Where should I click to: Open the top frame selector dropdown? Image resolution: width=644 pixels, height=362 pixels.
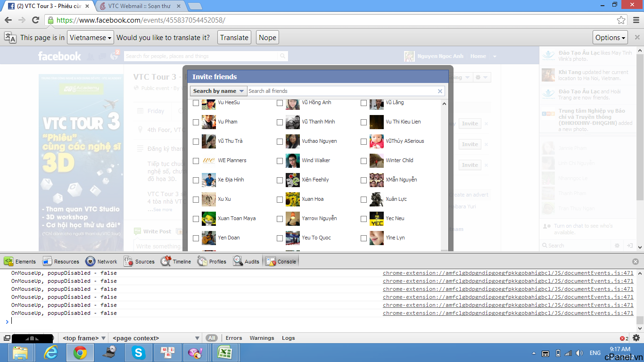click(84, 338)
